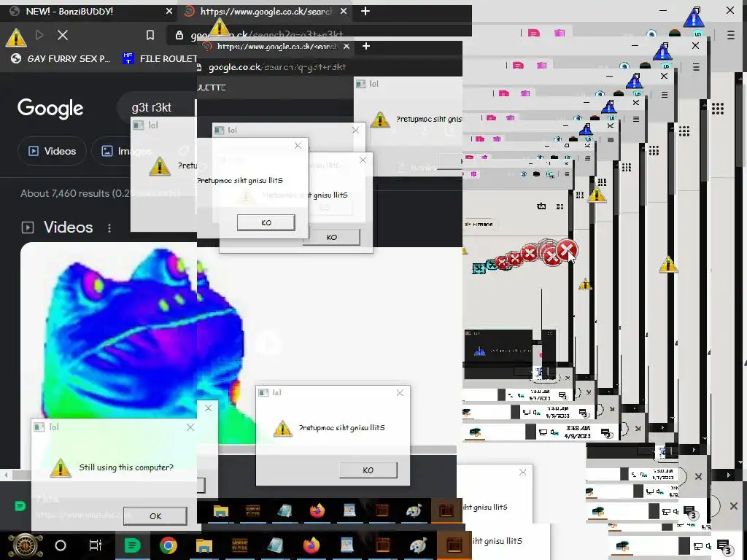Image resolution: width=747 pixels, height=560 pixels.
Task: Open the notepad icon on the bottom taskbar
Action: tap(275, 545)
